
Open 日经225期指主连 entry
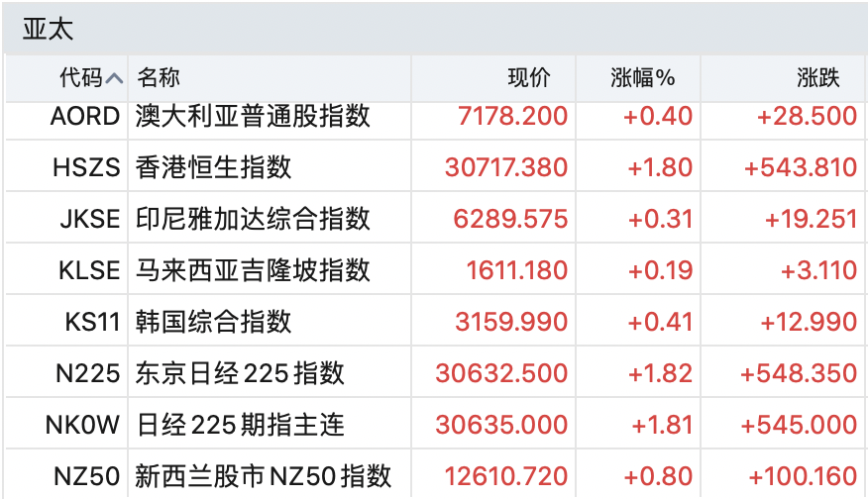pyautogui.click(x=240, y=425)
